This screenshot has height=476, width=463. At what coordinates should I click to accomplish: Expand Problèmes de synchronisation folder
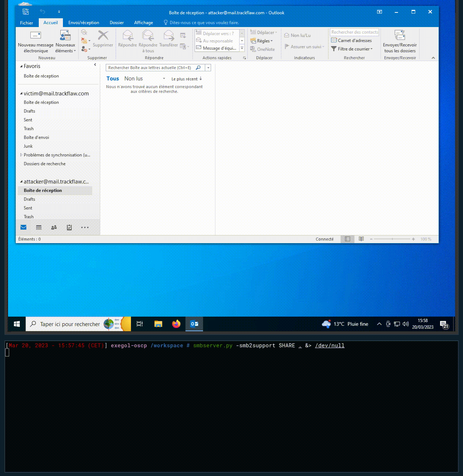tap(21, 155)
